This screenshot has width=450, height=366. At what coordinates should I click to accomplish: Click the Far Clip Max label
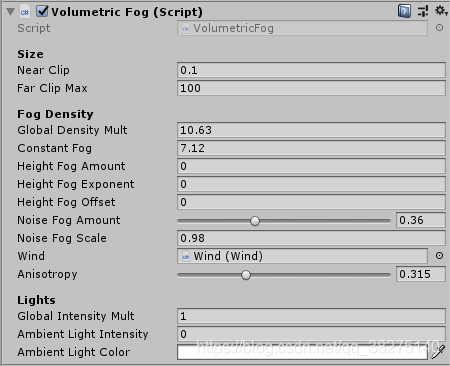pos(52,88)
